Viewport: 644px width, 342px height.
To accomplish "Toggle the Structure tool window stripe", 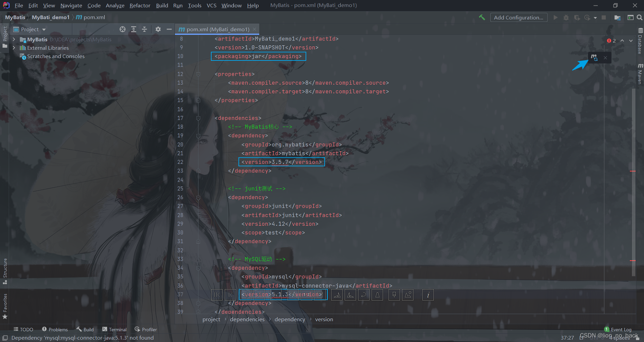I will 5,271.
